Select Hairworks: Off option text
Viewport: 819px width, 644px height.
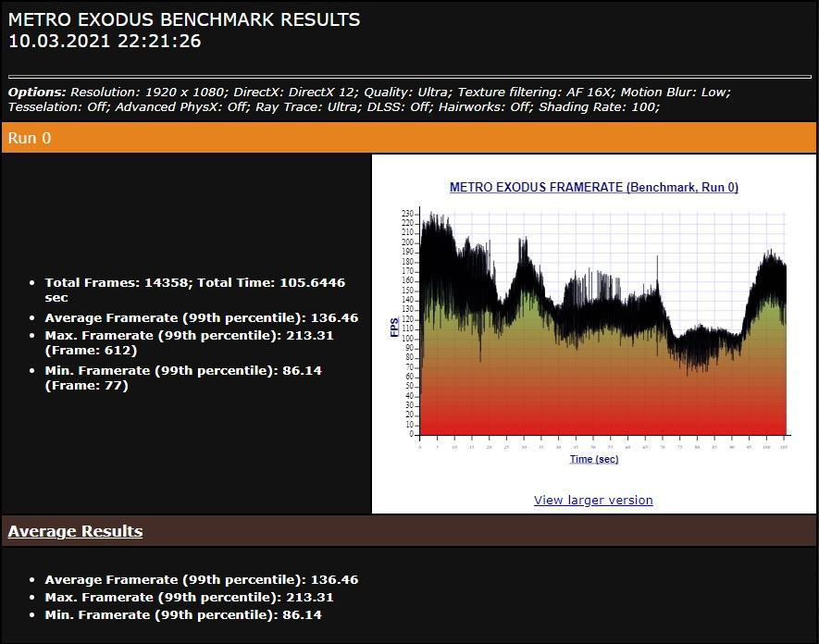point(486,107)
